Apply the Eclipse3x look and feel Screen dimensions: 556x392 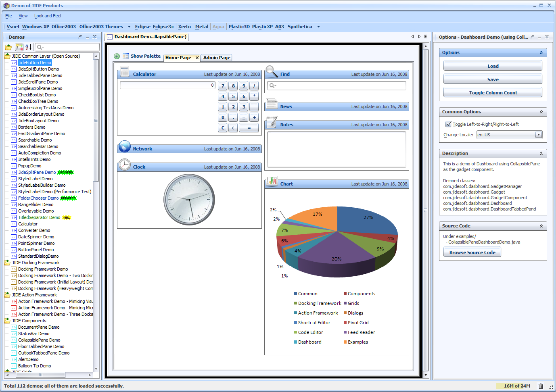tap(163, 27)
